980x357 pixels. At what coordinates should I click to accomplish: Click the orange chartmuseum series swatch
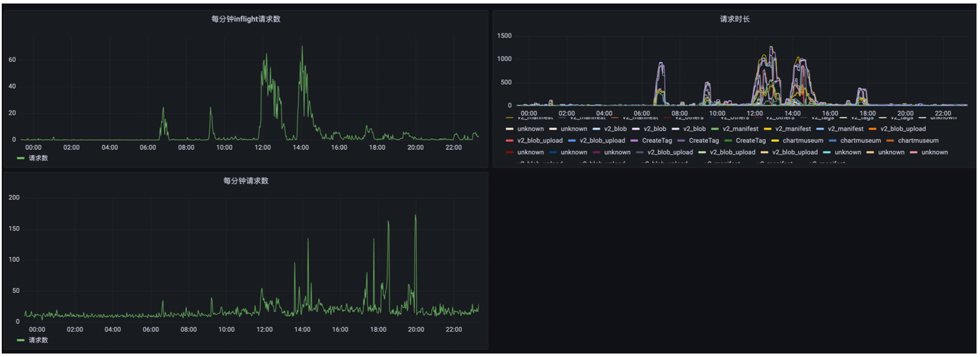click(890, 141)
